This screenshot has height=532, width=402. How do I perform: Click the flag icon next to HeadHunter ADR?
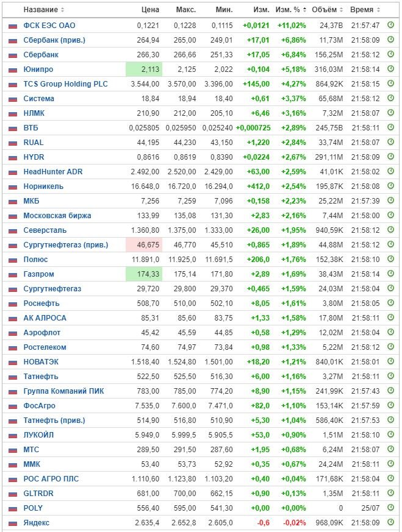(13, 172)
